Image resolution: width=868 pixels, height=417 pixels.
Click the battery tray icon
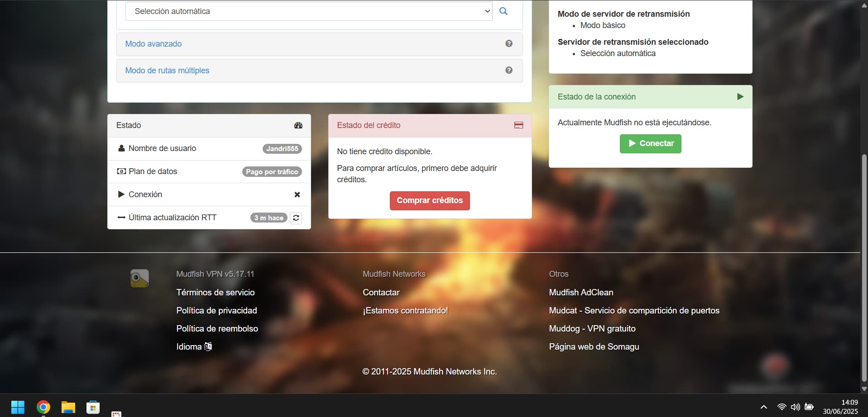809,407
